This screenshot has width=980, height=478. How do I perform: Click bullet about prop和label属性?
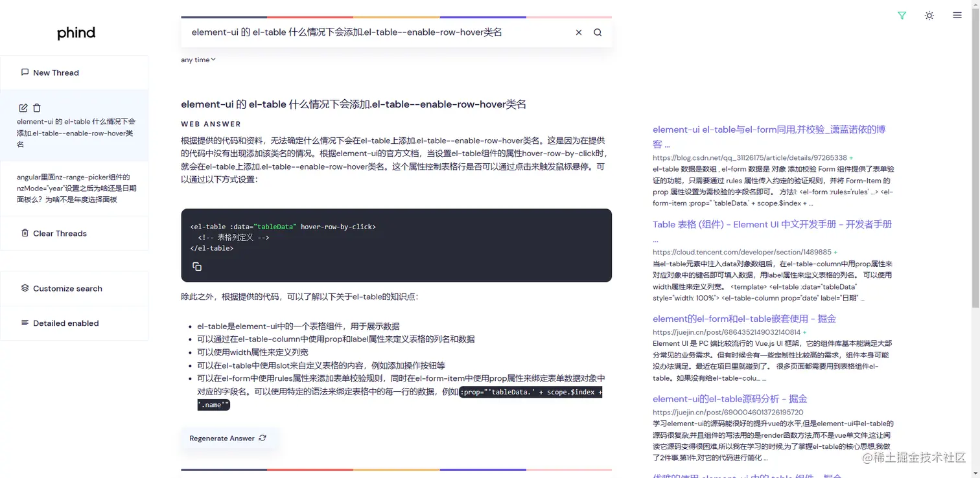pyautogui.click(x=336, y=339)
